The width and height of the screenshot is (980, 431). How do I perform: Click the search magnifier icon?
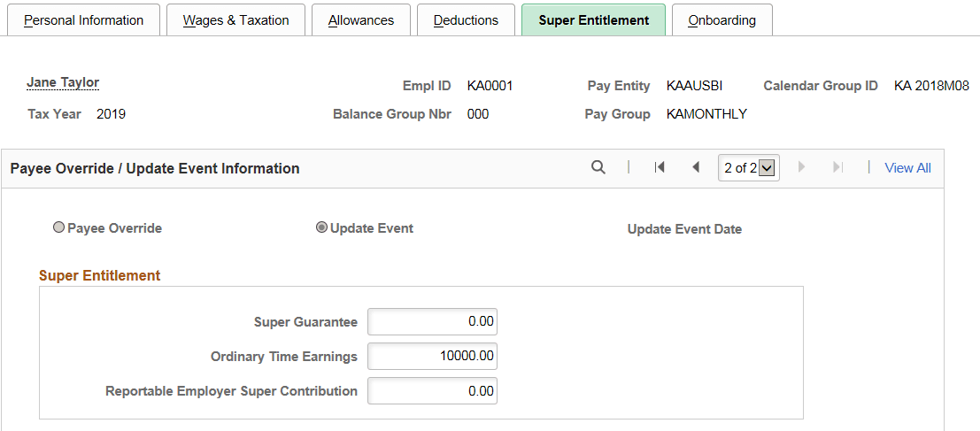tap(598, 167)
